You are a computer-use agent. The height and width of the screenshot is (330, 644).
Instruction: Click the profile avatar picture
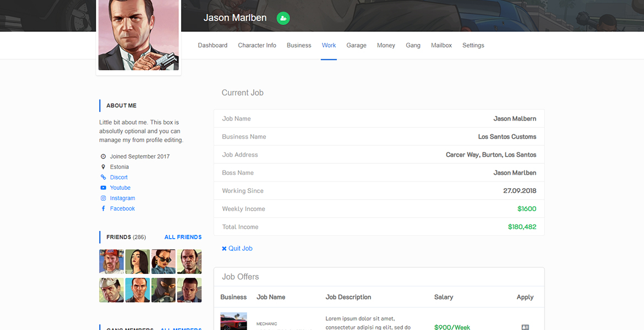pyautogui.click(x=138, y=35)
